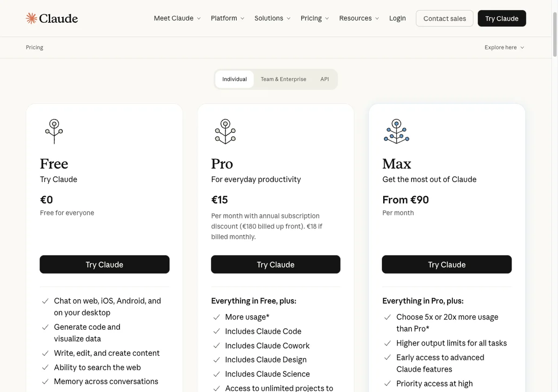Click the €0 price text
The height and width of the screenshot is (392, 558).
coord(46,200)
